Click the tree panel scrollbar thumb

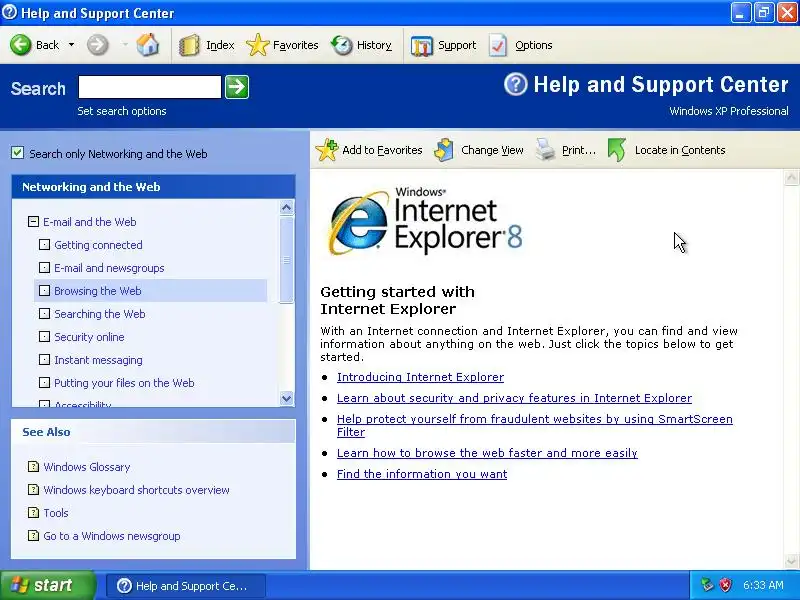[x=287, y=260]
